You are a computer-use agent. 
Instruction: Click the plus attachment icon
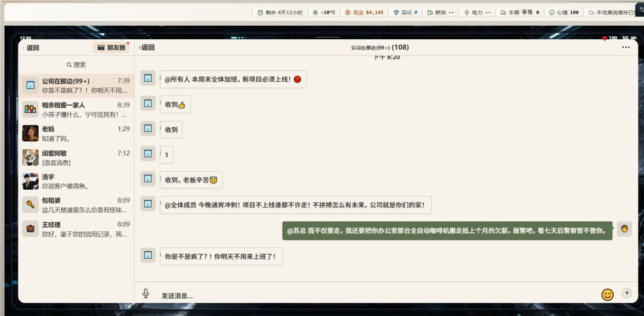tap(627, 293)
